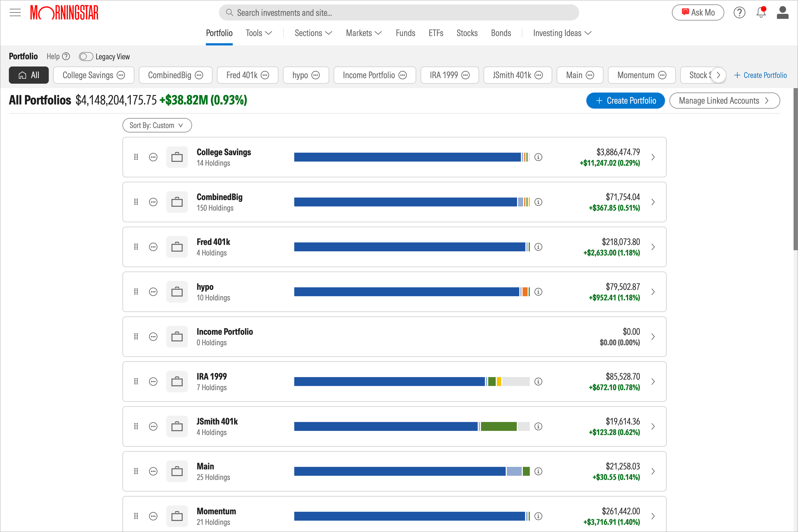Click the blue Create Portfolio button

pos(625,100)
